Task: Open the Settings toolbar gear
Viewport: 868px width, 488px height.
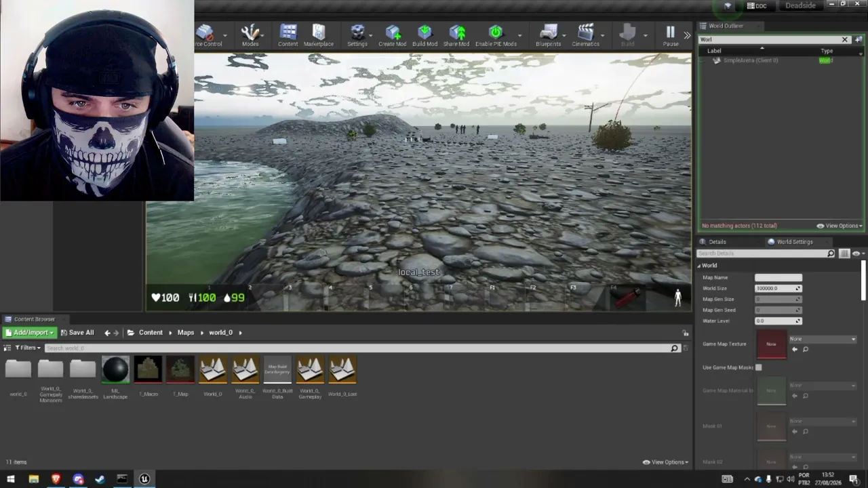Action: (x=357, y=35)
